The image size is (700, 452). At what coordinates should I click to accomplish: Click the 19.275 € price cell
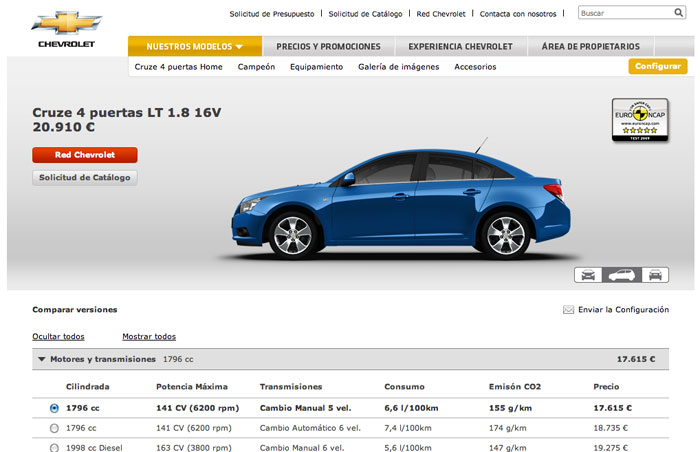[610, 448]
